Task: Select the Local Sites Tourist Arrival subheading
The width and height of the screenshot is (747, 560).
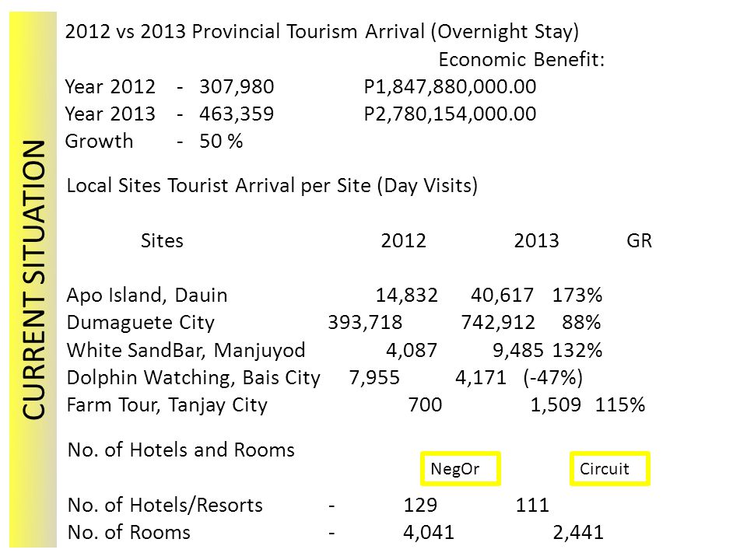Action: pos(272,186)
